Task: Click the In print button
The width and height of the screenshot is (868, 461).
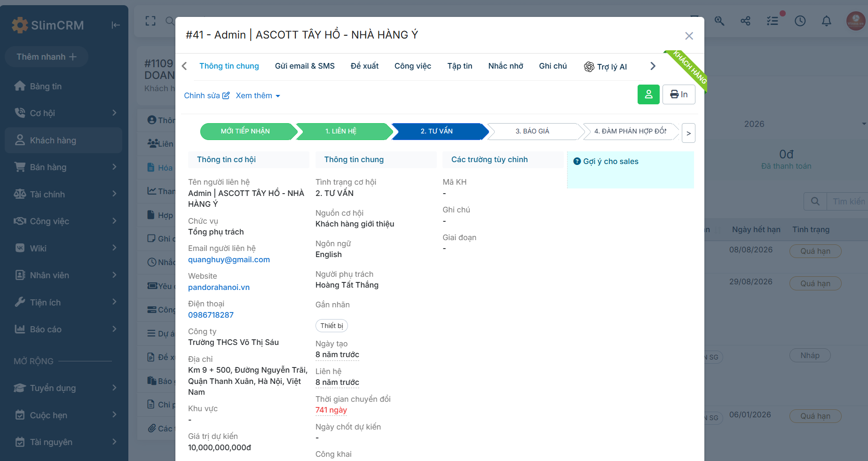Action: pyautogui.click(x=679, y=94)
